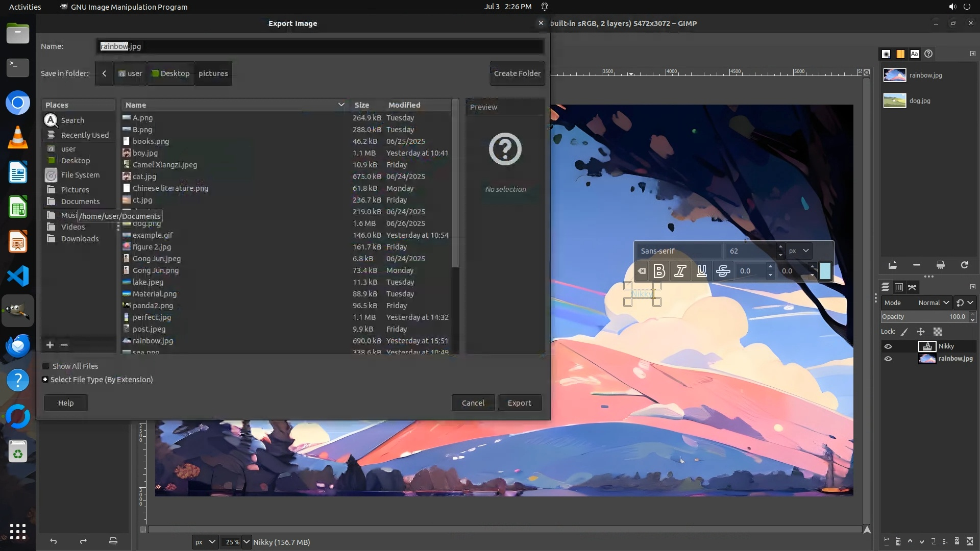Click the Export button
Viewport: 980px width, 551px height.
(519, 403)
